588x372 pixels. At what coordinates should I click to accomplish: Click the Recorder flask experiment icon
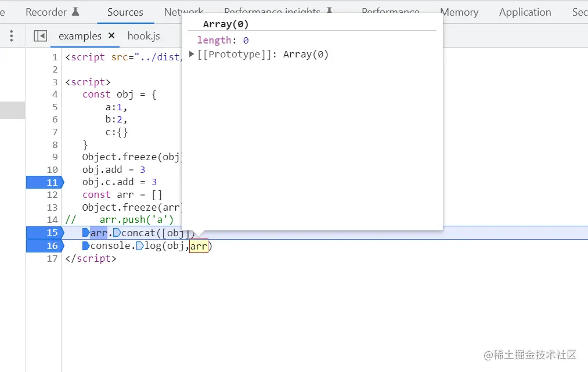coord(75,12)
